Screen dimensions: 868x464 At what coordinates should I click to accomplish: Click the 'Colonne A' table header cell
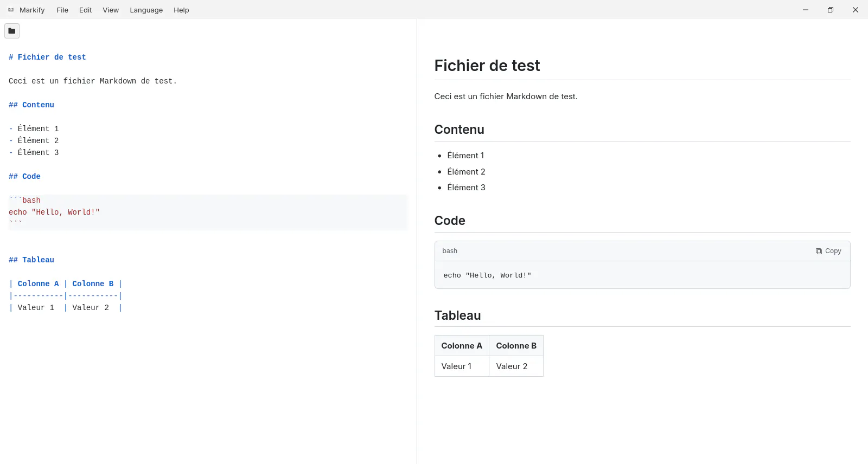coord(462,346)
